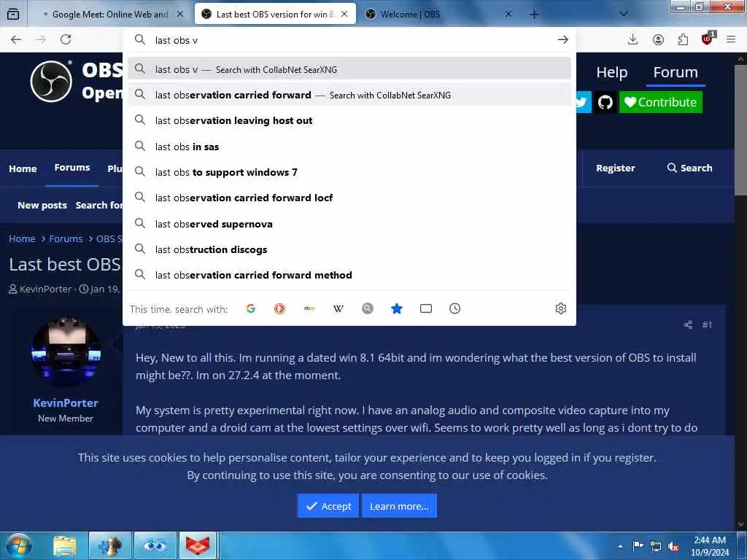Click the Register link

pos(616,168)
